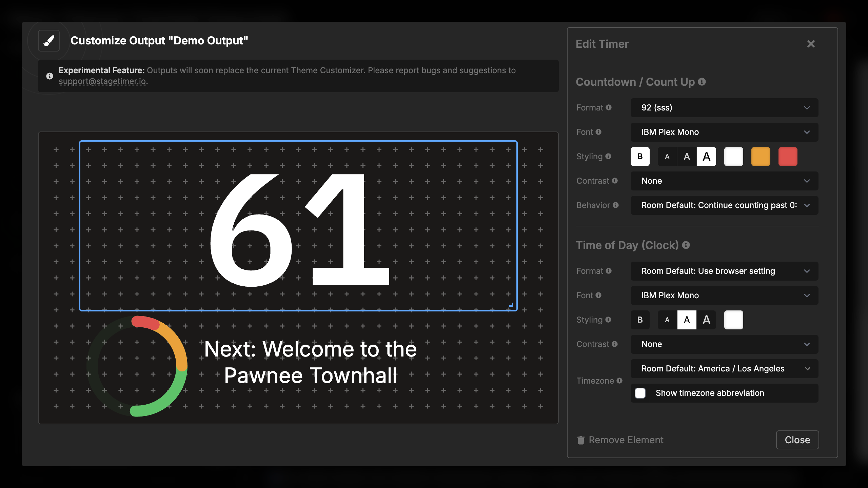The height and width of the screenshot is (488, 868).
Task: Select the largest font size for the clock
Action: [707, 320]
